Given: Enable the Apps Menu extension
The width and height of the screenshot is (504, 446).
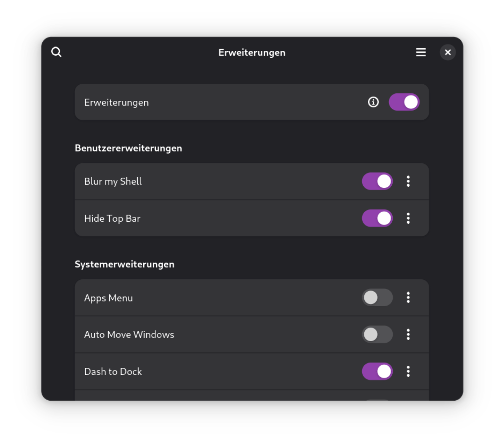Looking at the screenshot, I should pos(377,298).
